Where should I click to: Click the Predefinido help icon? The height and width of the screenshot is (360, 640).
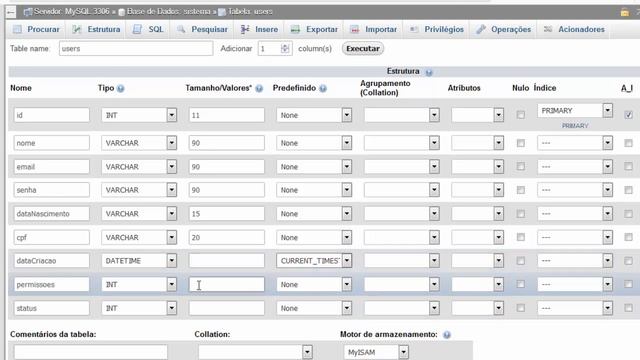(x=323, y=88)
